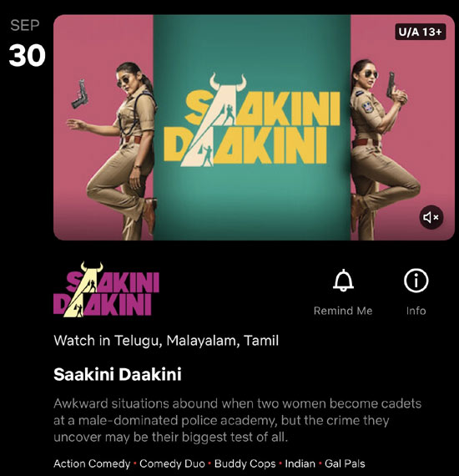Image resolution: width=459 pixels, height=476 pixels.
Task: Select the Action Comedy genre tag
Action: pos(92,463)
